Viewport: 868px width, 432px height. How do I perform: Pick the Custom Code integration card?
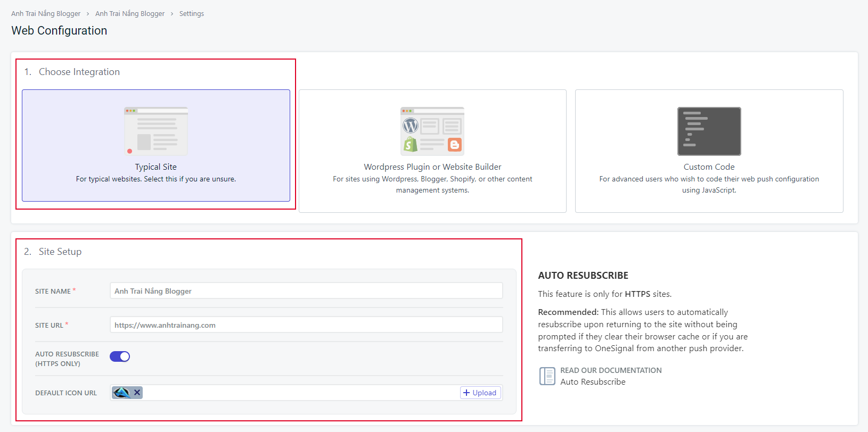[709, 151]
